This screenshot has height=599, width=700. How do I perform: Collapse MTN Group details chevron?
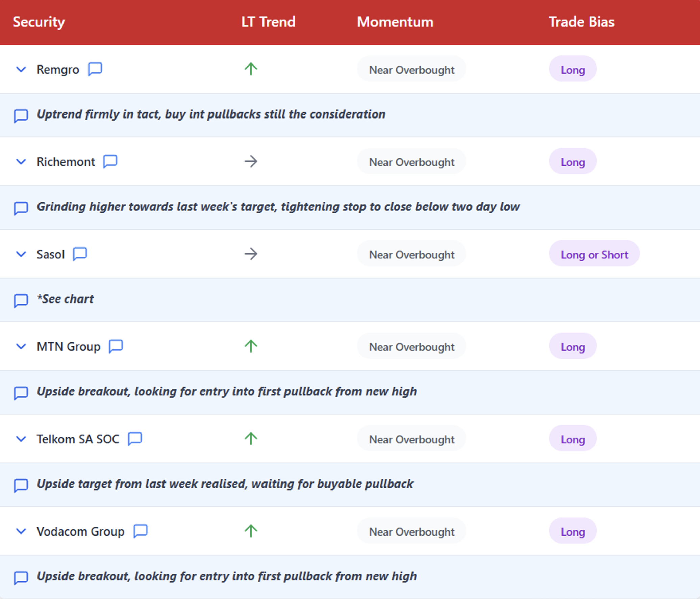click(x=21, y=346)
